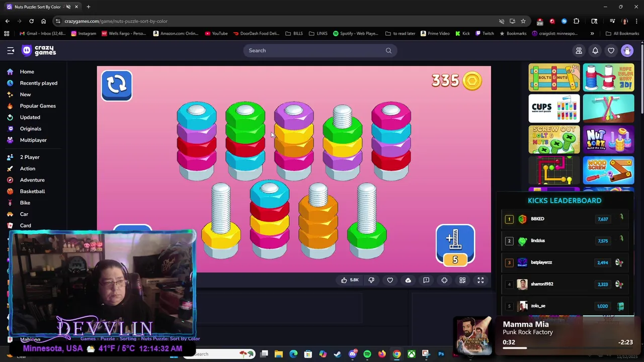Open Chrome extensions puzzle icon
The height and width of the screenshot is (362, 644).
[x=576, y=21]
